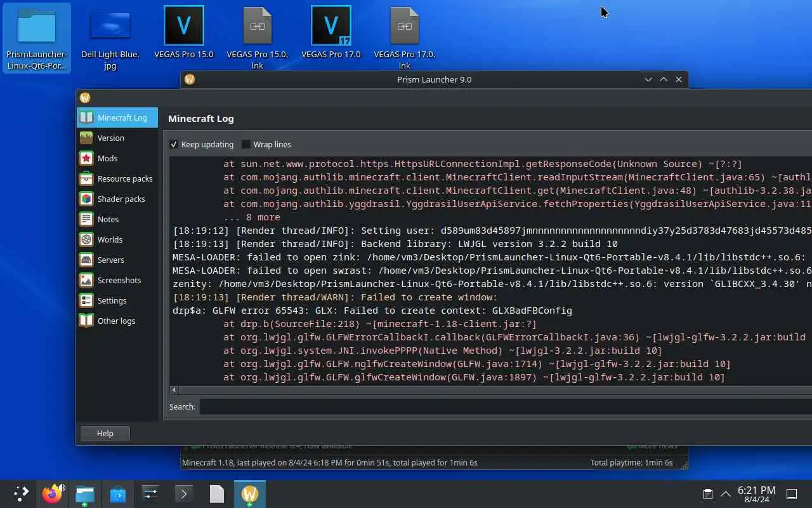Screen dimensions: 812x508
Task: Click the Failed to create window warning
Action: 335,297
